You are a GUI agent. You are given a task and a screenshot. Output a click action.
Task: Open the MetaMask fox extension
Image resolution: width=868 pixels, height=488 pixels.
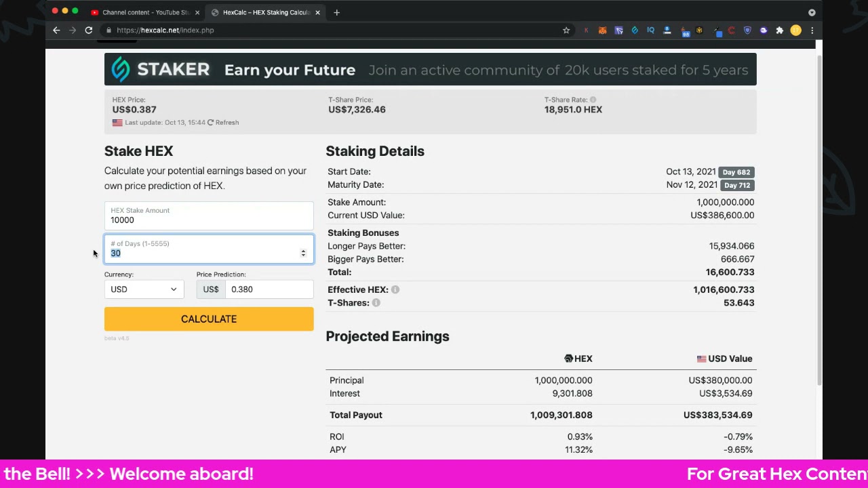(602, 30)
